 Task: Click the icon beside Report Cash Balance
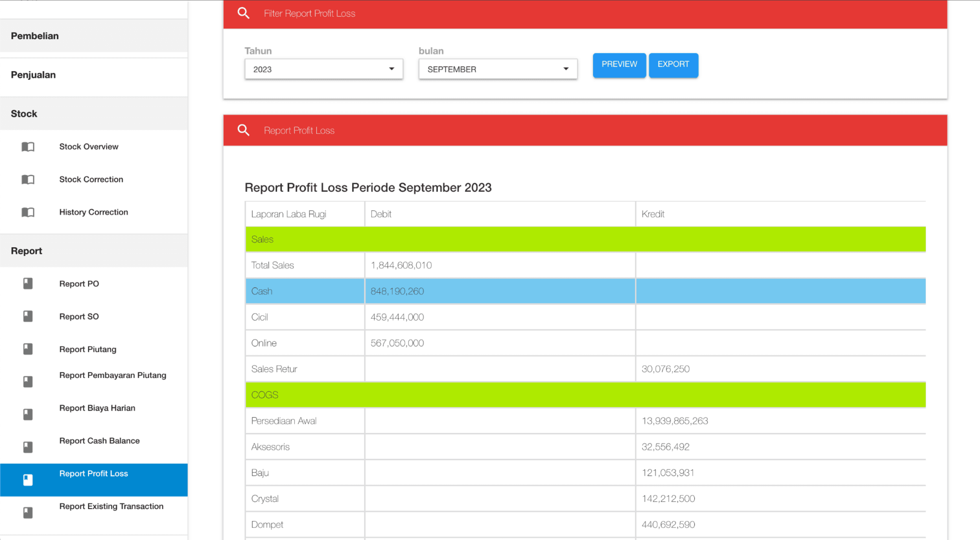pos(28,447)
